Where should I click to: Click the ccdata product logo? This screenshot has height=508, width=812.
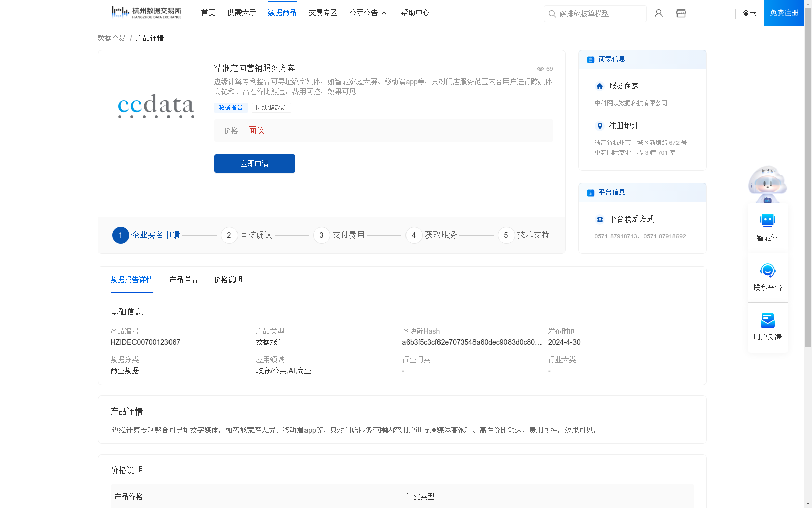(156, 106)
